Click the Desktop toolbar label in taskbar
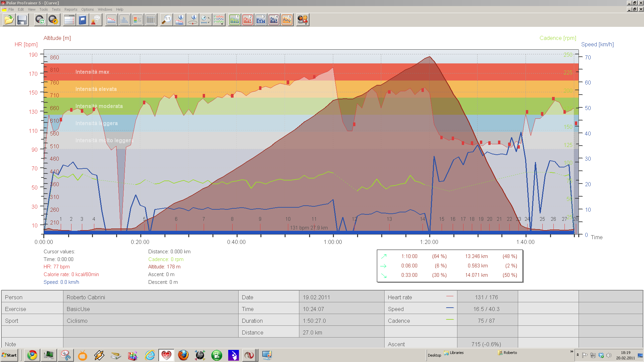Image resolution: width=644 pixels, height=362 pixels. point(434,355)
